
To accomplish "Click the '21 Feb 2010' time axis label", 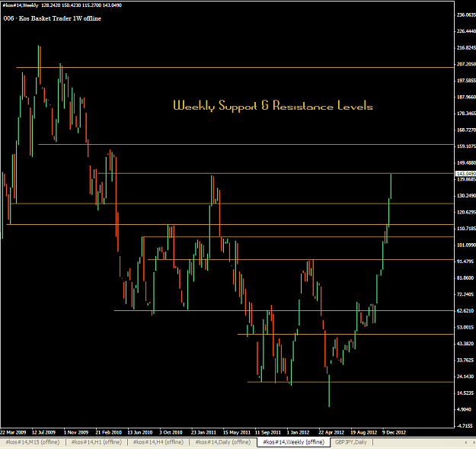I will (x=108, y=432).
